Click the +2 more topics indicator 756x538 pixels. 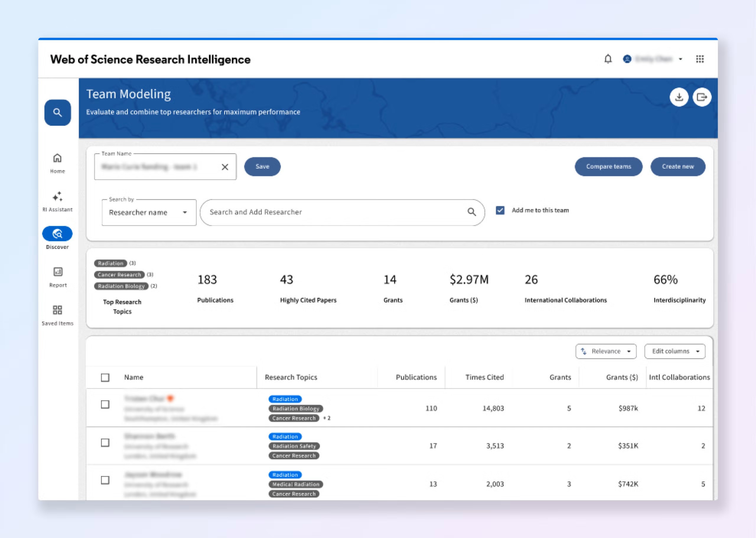pos(327,418)
